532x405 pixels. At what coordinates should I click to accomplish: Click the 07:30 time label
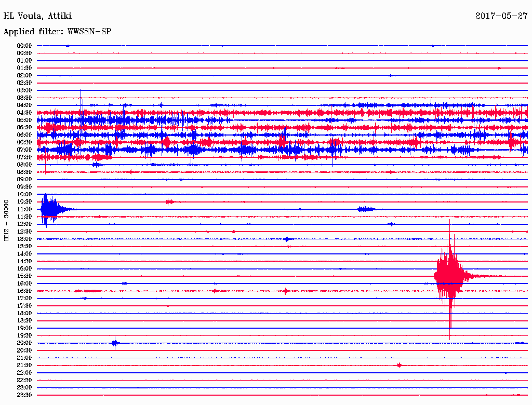click(24, 157)
